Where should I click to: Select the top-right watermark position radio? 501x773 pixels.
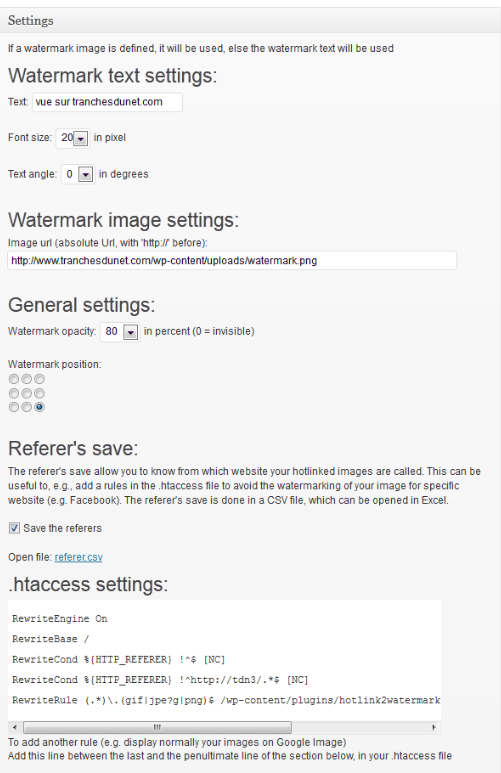[x=39, y=379]
